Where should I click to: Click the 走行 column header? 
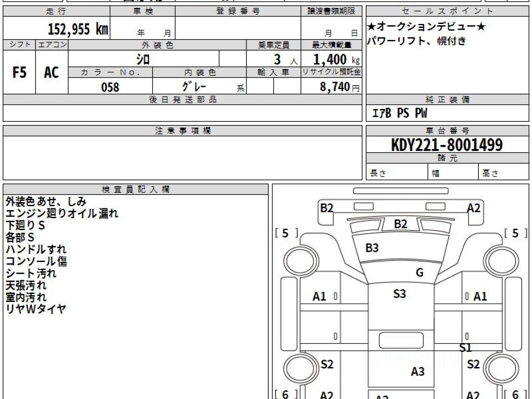pyautogui.click(x=56, y=12)
